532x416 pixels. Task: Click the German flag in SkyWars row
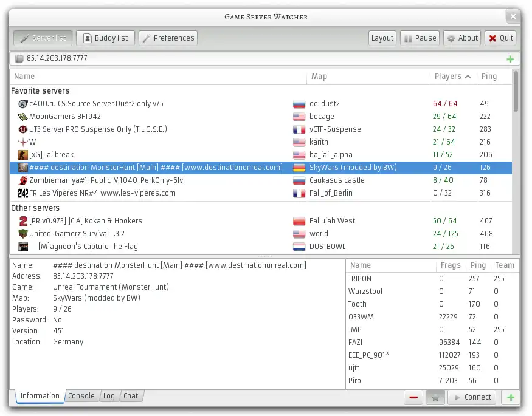(299, 168)
